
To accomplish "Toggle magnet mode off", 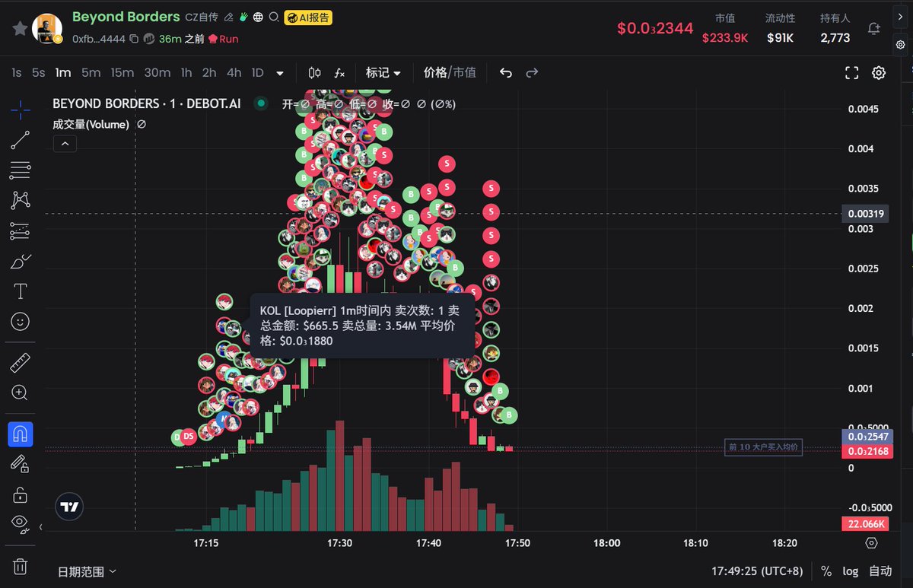I will (x=21, y=434).
